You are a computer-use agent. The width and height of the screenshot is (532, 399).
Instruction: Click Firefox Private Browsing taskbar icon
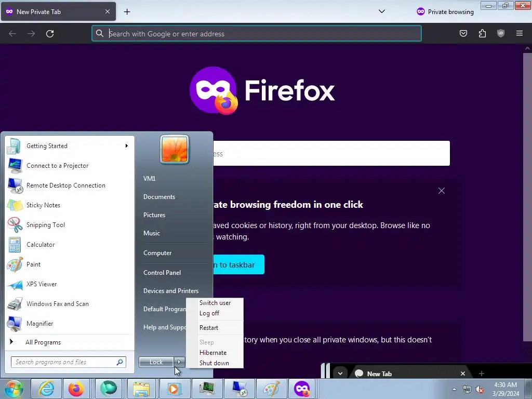coord(302,389)
